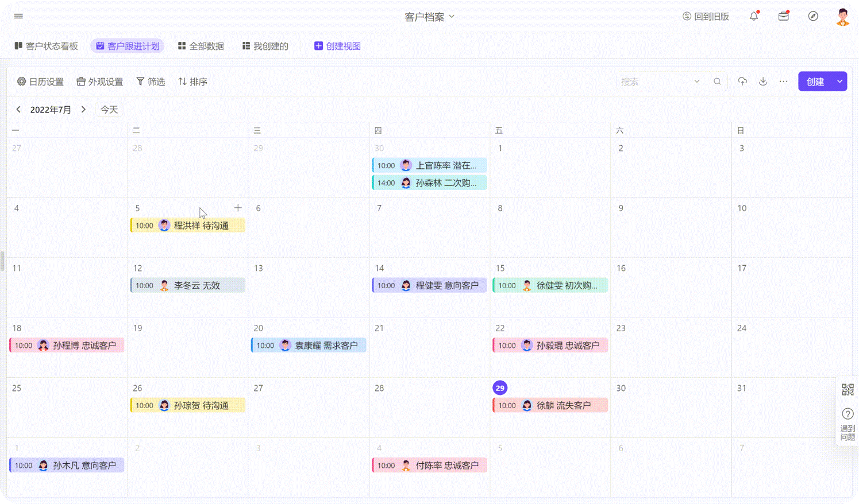
Task: Open the QR code side icon
Action: coord(848,390)
